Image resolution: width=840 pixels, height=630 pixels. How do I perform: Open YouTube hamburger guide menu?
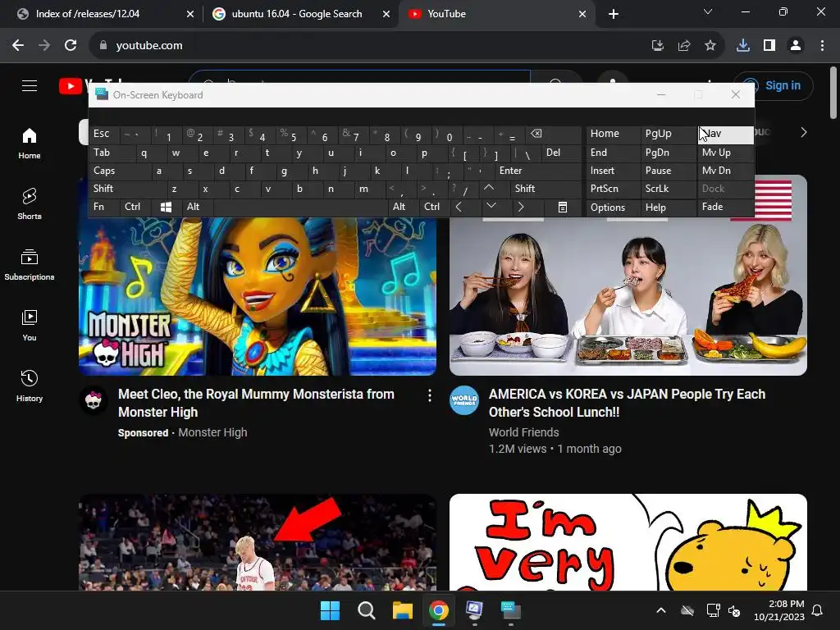pyautogui.click(x=30, y=85)
